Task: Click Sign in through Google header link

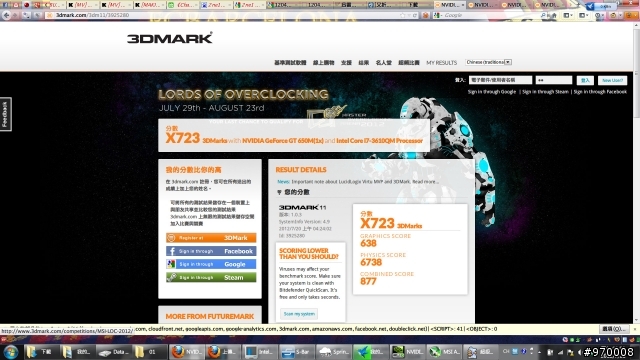Action: click(x=492, y=92)
